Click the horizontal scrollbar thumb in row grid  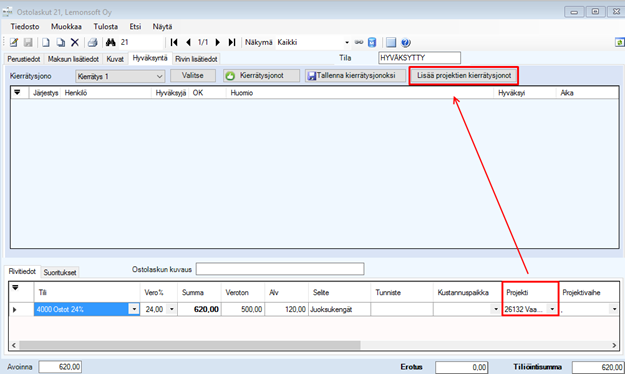190,345
